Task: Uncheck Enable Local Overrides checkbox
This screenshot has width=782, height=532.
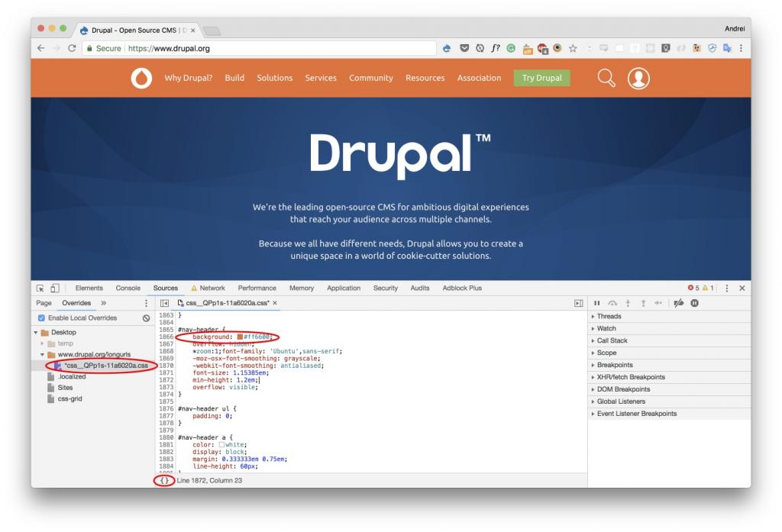Action: click(x=41, y=318)
